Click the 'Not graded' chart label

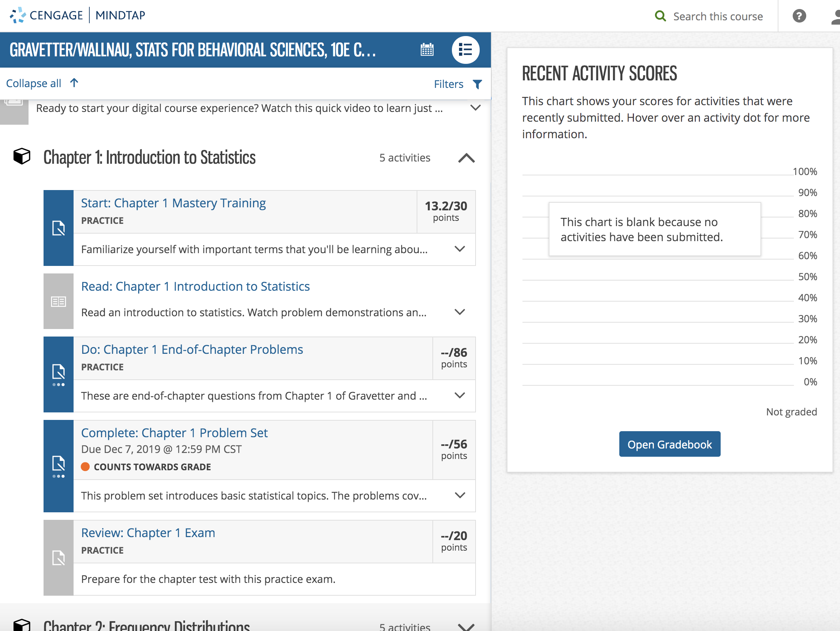click(x=791, y=412)
